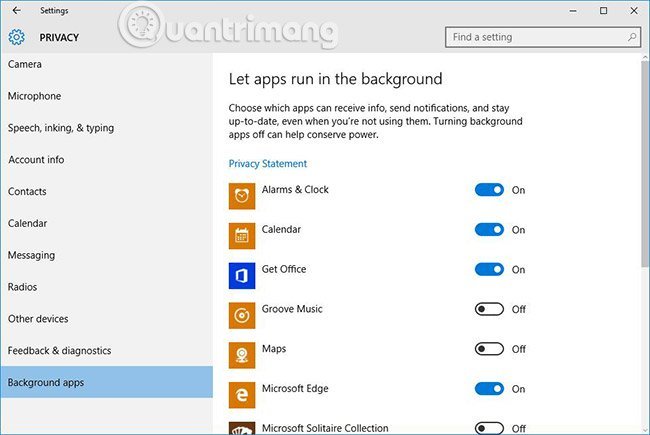Click the Get Office app icon
650x435 pixels.
coord(242,276)
